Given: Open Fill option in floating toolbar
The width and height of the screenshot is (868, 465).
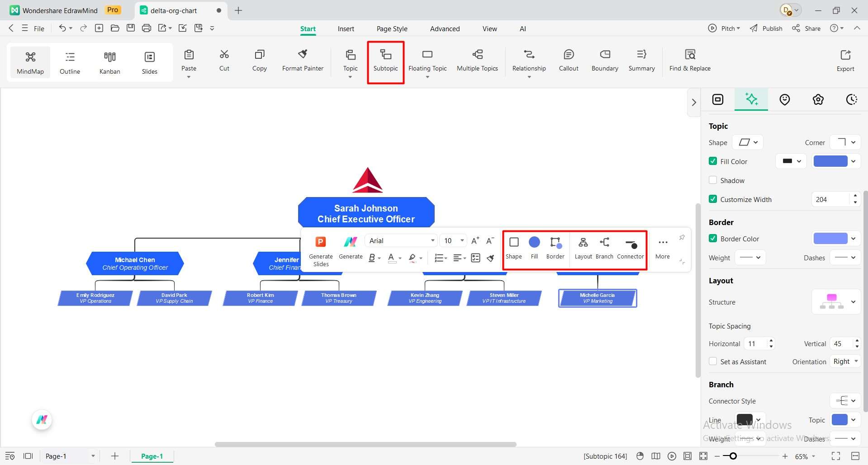Looking at the screenshot, I should tap(534, 248).
